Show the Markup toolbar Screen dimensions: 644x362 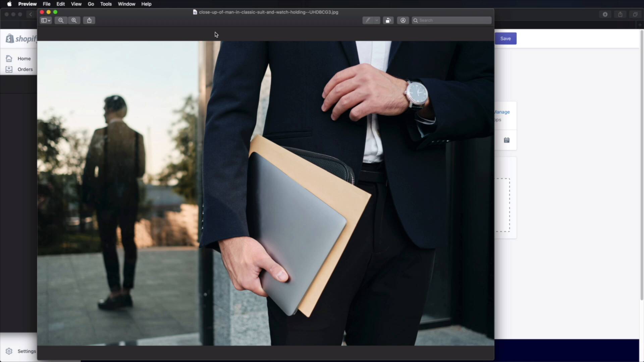(x=403, y=20)
